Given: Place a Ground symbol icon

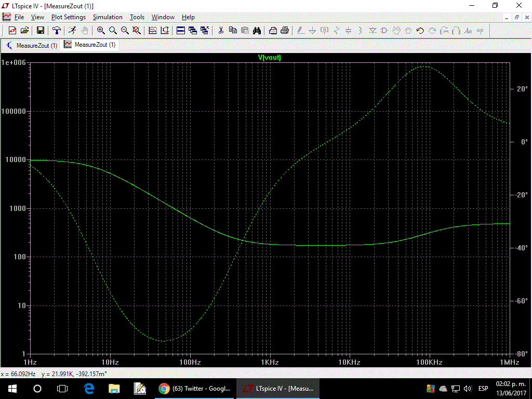Looking at the screenshot, I should click(312, 31).
